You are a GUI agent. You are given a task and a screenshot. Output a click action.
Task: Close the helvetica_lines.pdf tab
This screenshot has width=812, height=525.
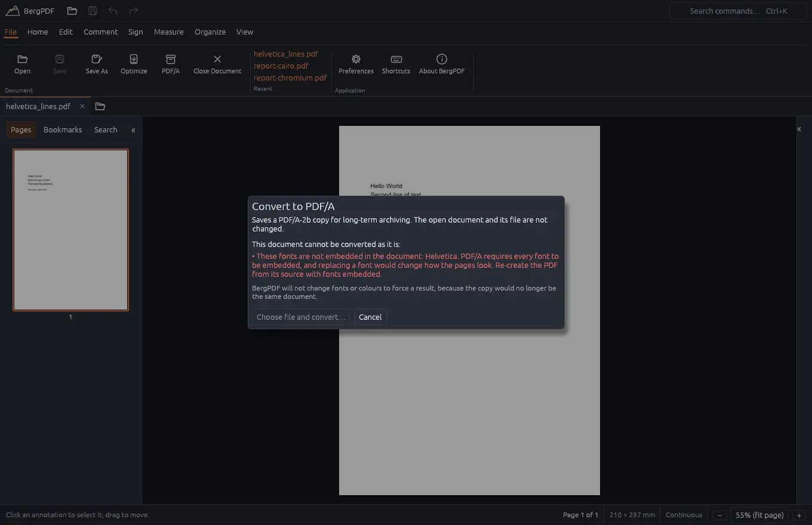82,106
